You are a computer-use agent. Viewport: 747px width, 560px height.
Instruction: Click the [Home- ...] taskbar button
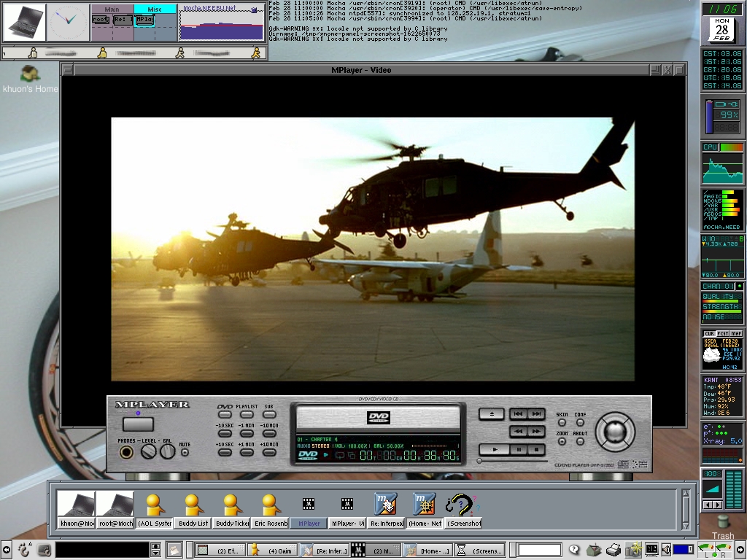click(427, 551)
